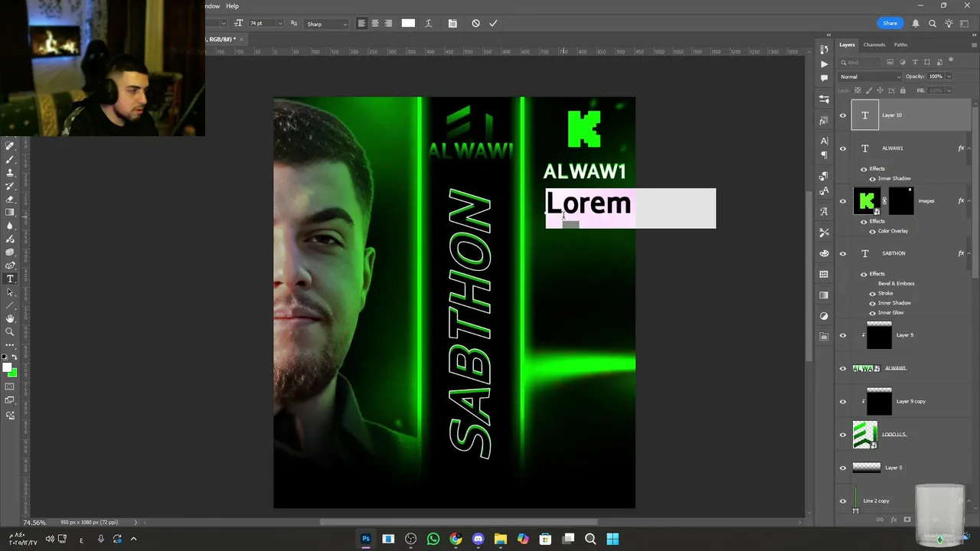
Task: Cancel current text edits in options bar
Action: [x=475, y=24]
